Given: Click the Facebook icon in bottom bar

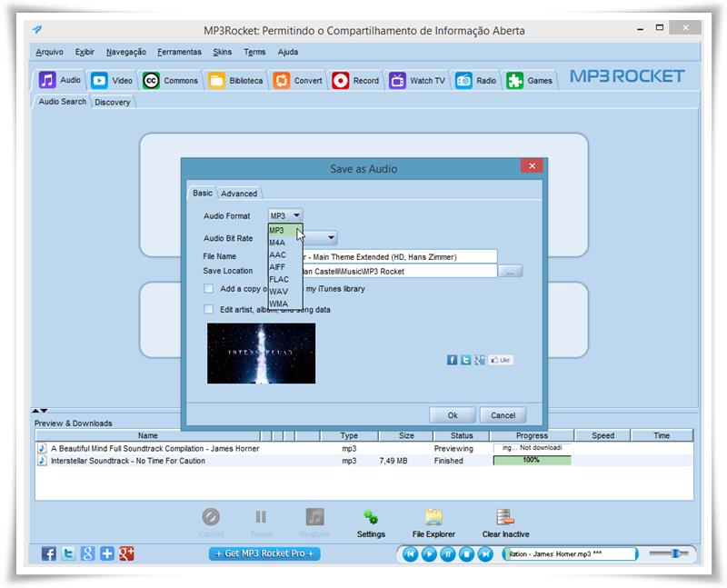Looking at the screenshot, I should [49, 553].
